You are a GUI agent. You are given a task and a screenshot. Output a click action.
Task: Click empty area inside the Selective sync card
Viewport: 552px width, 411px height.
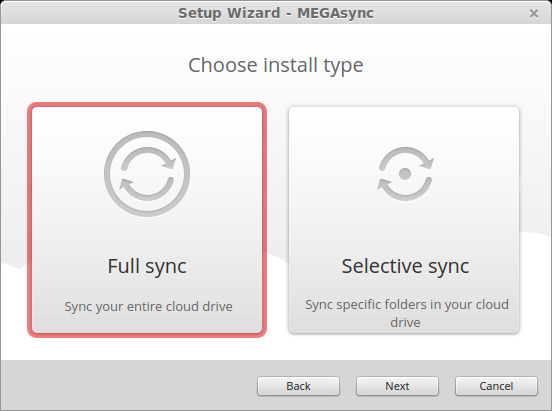point(404,229)
